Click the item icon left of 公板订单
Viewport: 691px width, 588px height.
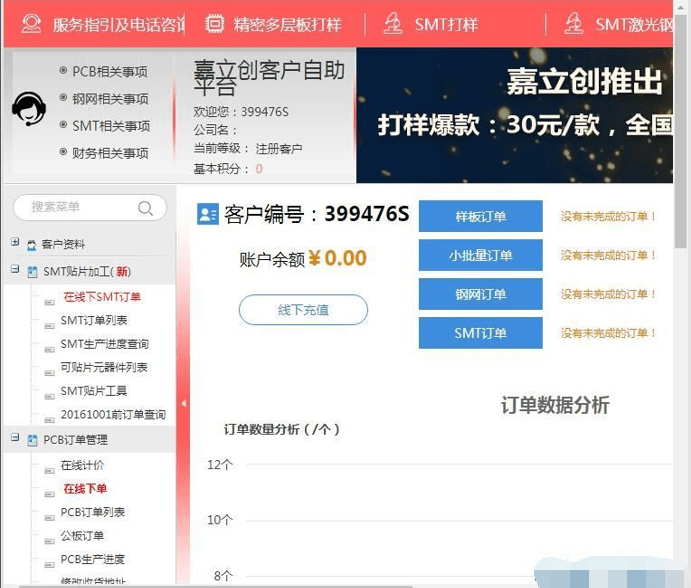click(x=49, y=541)
